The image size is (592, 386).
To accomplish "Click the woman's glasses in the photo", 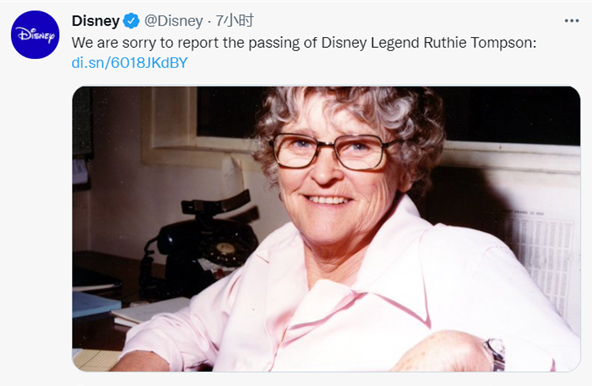I will (334, 151).
